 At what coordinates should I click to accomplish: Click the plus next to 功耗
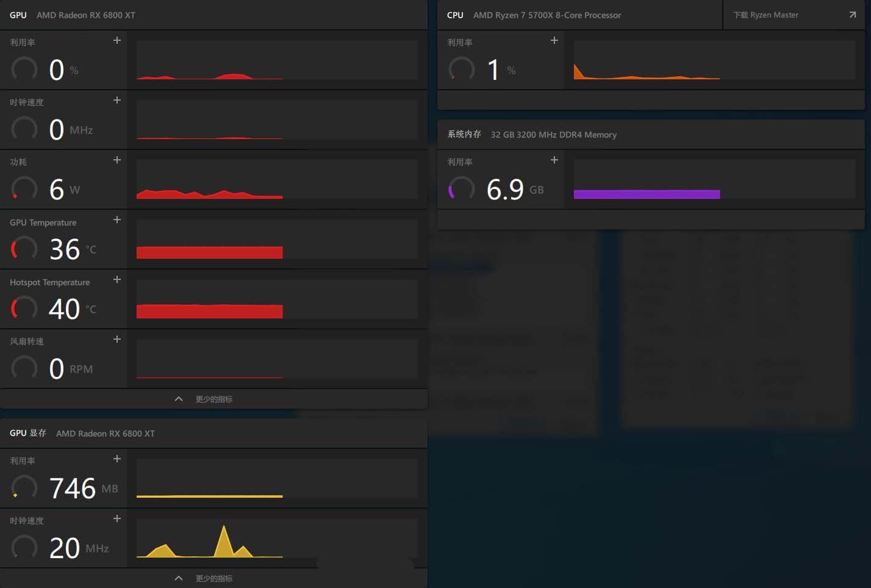click(117, 160)
